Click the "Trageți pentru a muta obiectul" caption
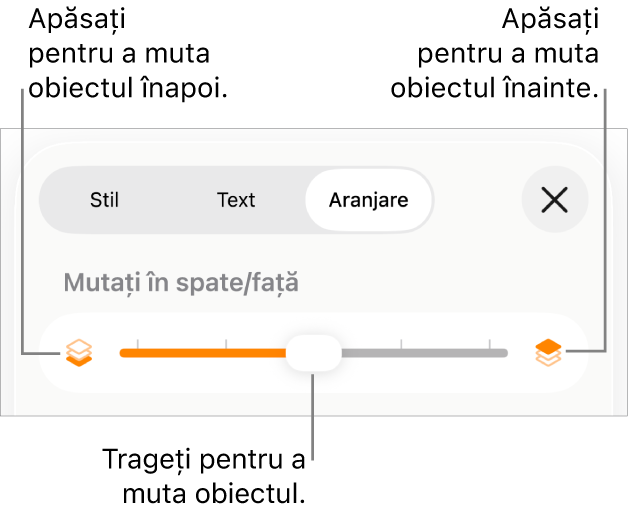Screen dimensions: 628x513 click(204, 476)
